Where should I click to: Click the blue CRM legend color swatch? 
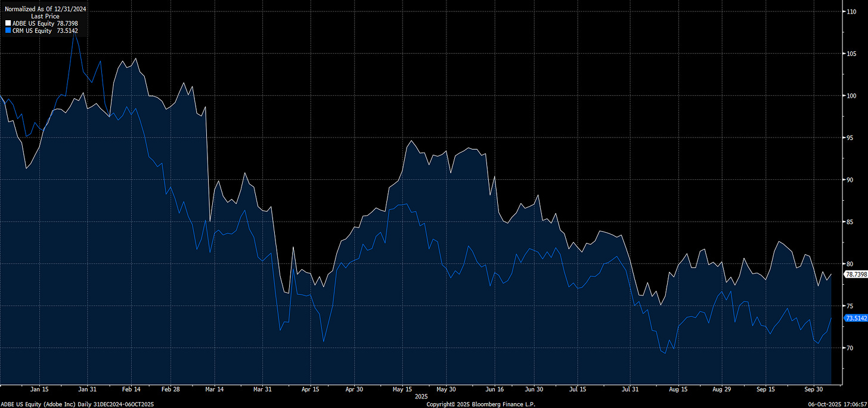coord(8,30)
